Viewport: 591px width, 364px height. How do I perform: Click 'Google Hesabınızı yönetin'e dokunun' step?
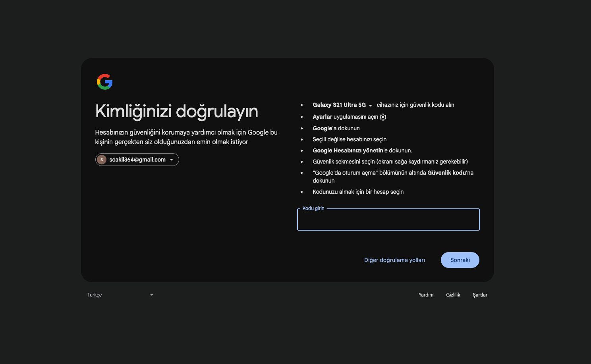coord(362,150)
